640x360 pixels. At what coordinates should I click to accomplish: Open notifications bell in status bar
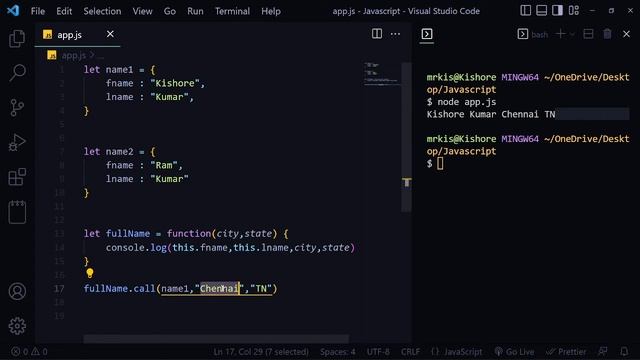tap(624, 351)
